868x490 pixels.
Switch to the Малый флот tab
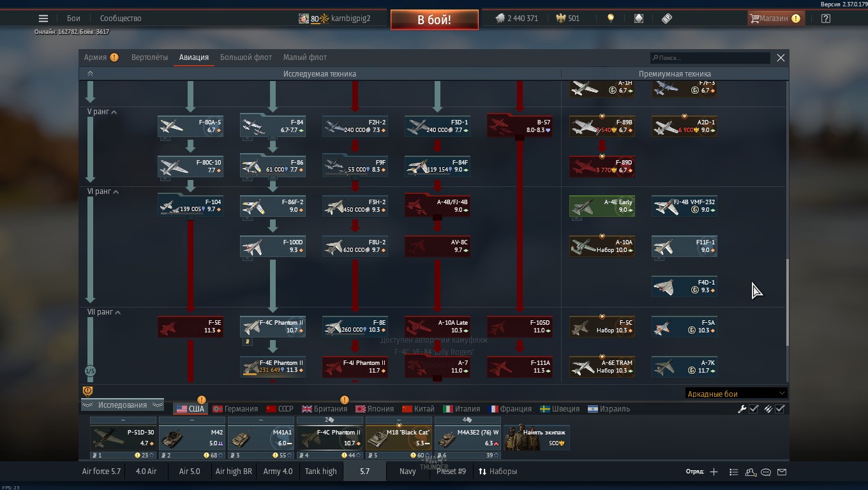pyautogui.click(x=305, y=57)
